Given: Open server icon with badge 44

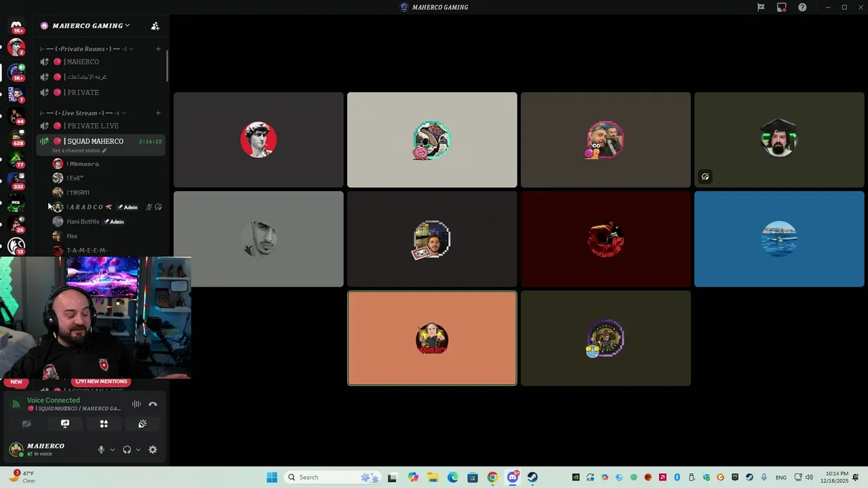Looking at the screenshot, I should pos(16,116).
